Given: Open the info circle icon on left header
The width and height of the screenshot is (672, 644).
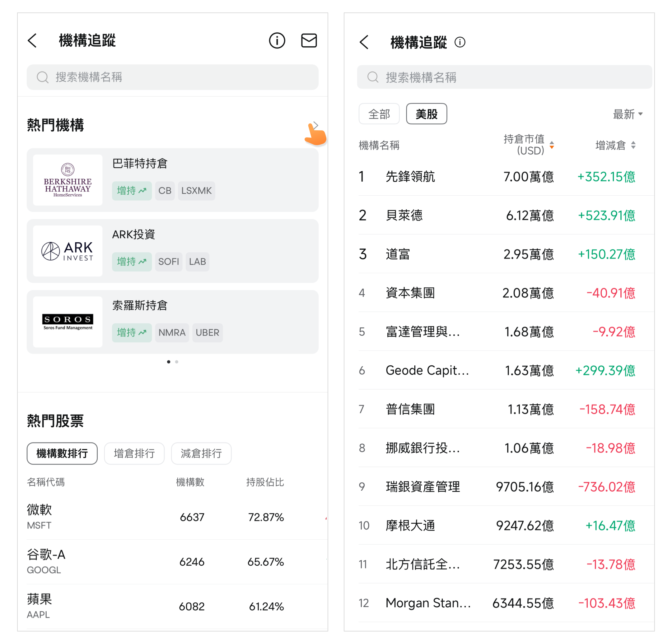Looking at the screenshot, I should (277, 40).
